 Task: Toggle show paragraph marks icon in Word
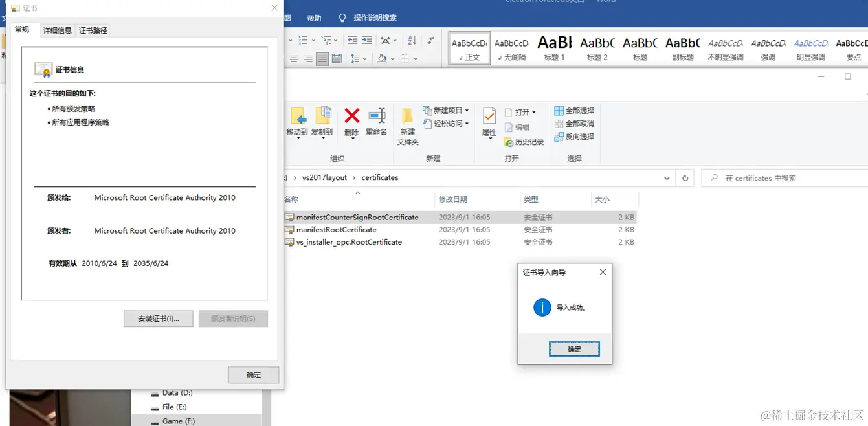coord(431,40)
